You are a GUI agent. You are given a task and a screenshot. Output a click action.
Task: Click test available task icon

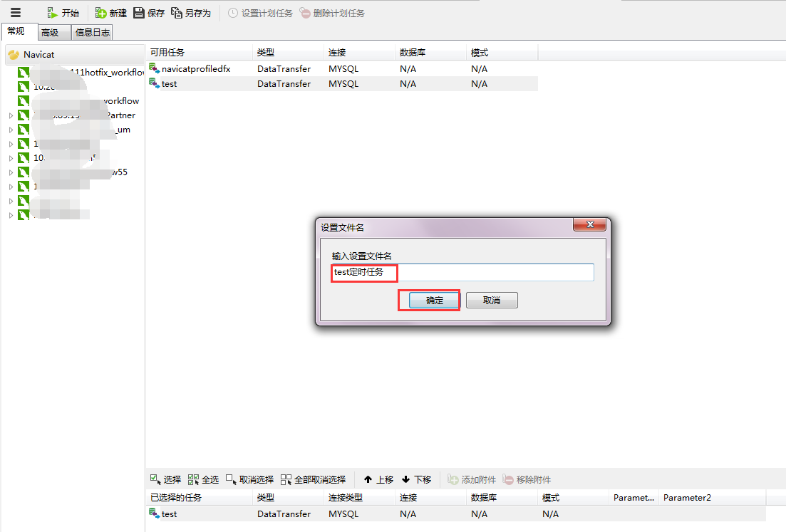[155, 83]
